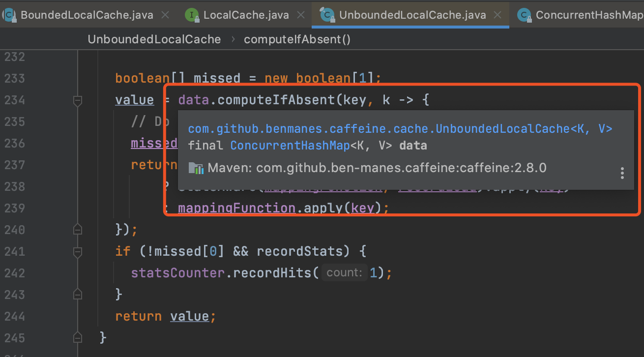
Task: Toggle the fold marker at line 243
Action: [x=77, y=295]
